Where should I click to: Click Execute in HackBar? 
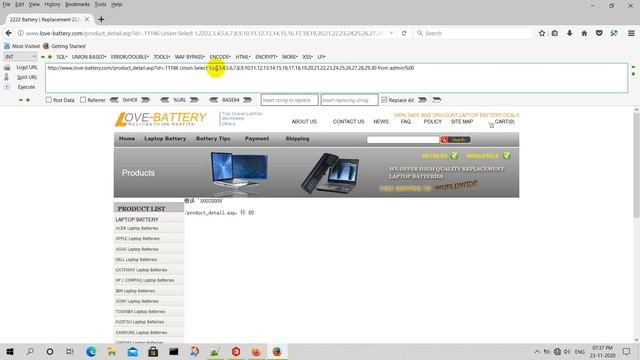tap(26, 87)
